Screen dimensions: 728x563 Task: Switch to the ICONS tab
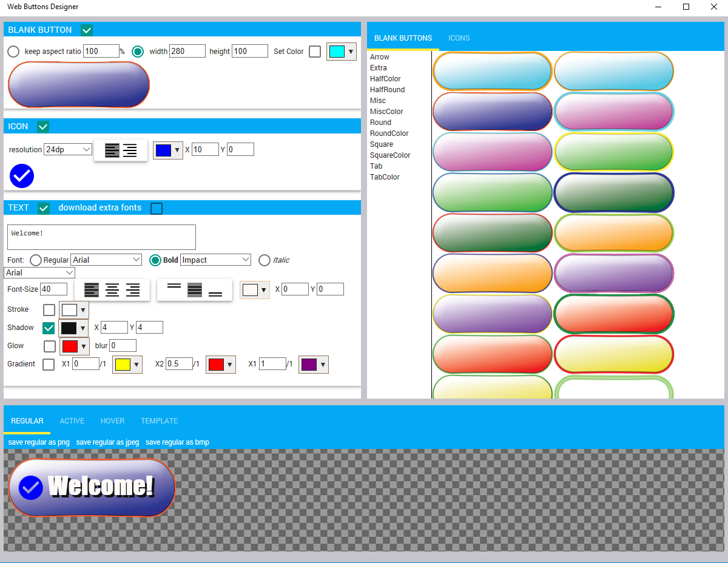pos(459,38)
